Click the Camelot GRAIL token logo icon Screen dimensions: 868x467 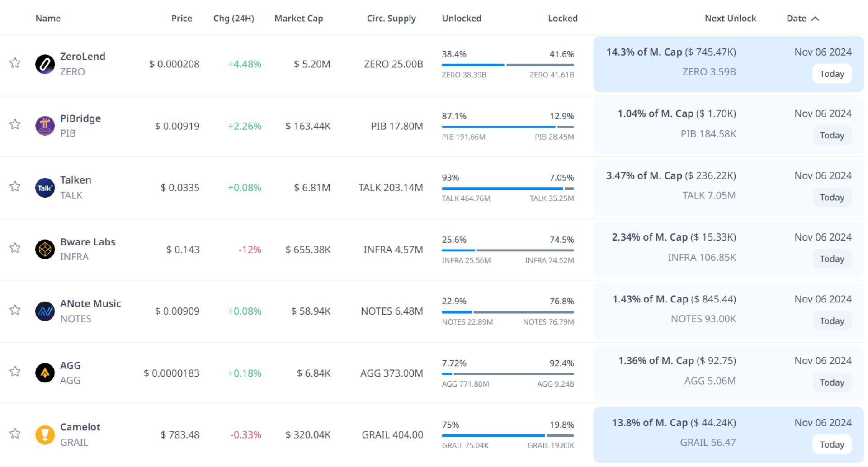pyautogui.click(x=45, y=434)
